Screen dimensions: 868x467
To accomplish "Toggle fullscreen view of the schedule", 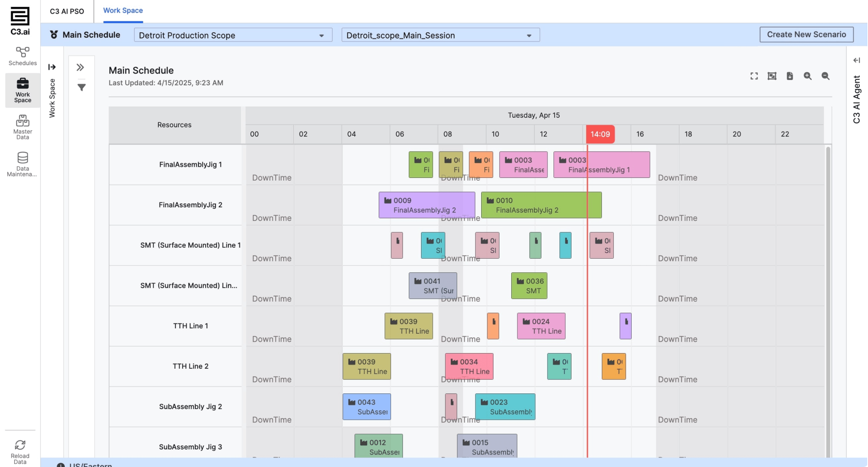I will click(x=754, y=76).
